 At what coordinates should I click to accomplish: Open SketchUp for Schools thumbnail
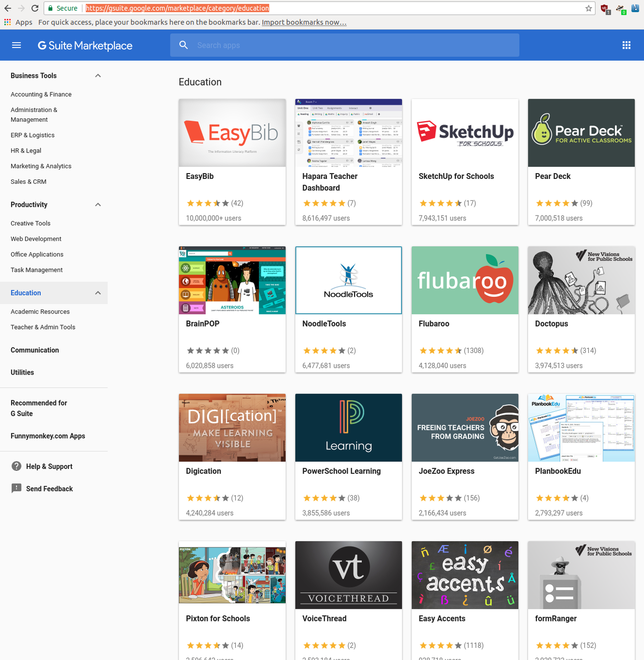[x=465, y=133]
